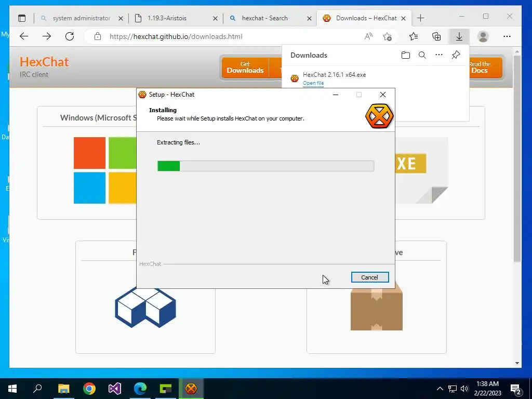The width and height of the screenshot is (532, 399).
Task: Open Visual Studio from the taskbar
Action: [x=115, y=389]
